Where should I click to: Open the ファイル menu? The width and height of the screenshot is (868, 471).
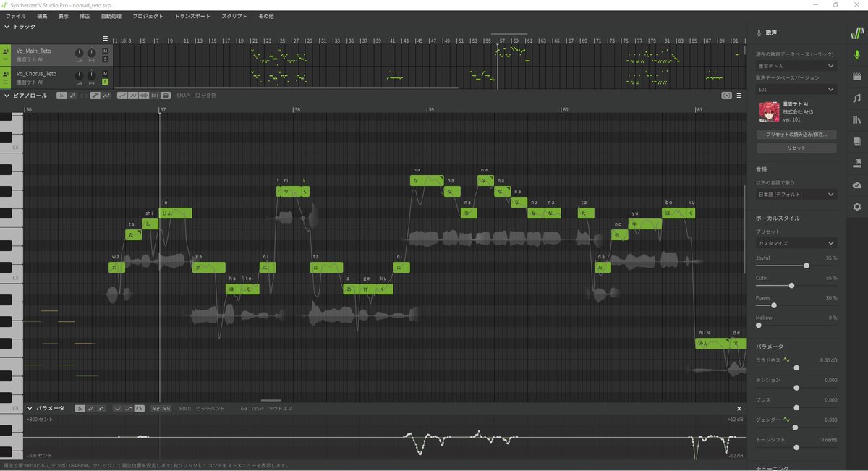[x=15, y=16]
